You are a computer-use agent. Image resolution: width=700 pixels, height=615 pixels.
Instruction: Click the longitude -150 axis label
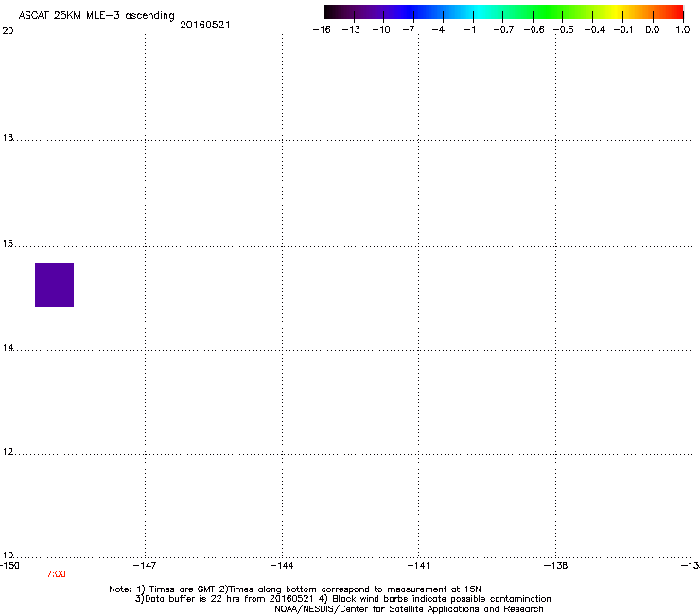pos(9,566)
